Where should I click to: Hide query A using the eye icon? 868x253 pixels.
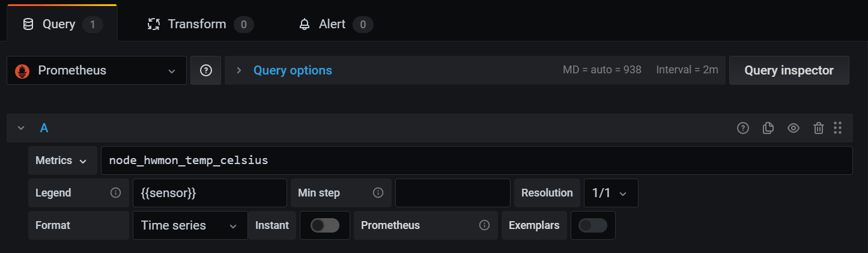(x=794, y=128)
